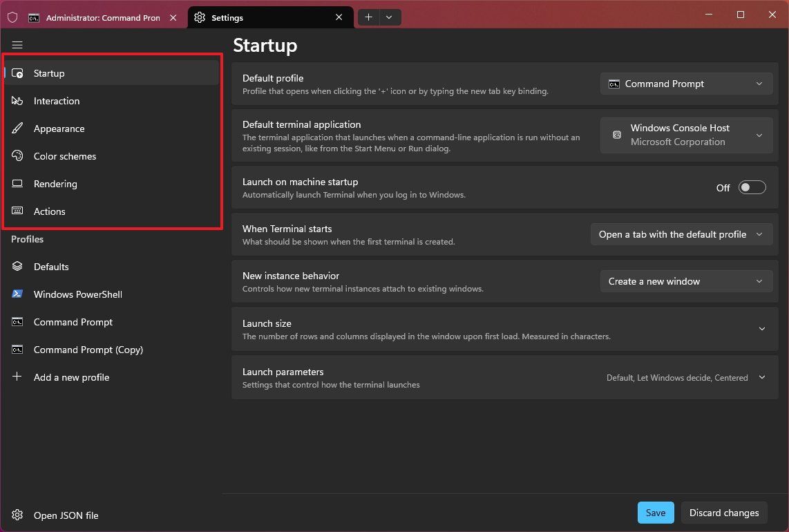
Task: Open the navigation hamburger menu
Action: pyautogui.click(x=17, y=45)
